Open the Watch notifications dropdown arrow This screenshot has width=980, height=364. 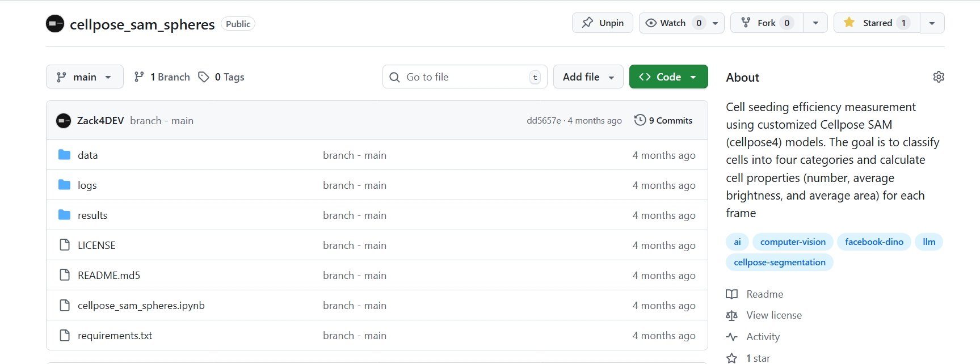[x=716, y=23]
